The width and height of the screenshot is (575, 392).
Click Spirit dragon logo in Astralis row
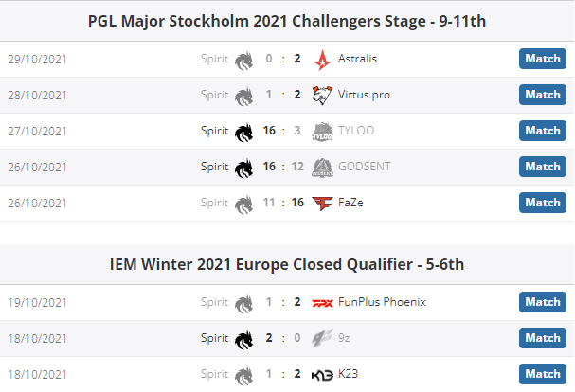pos(244,61)
